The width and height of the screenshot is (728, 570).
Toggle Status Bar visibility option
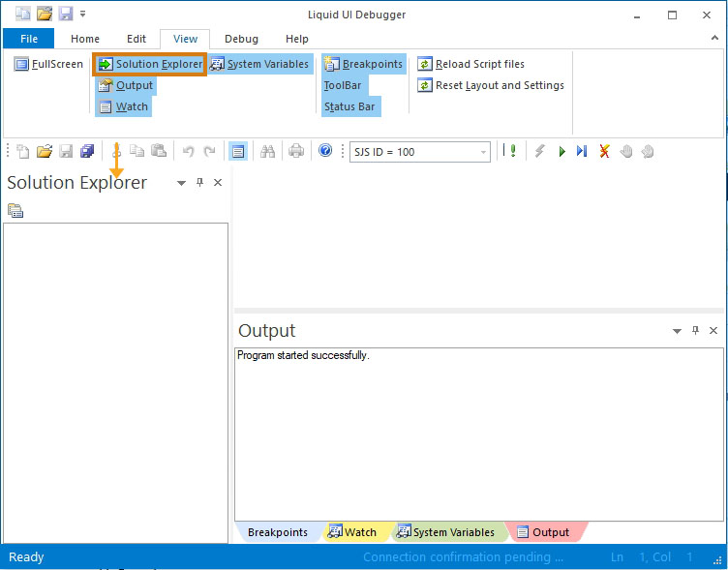349,106
